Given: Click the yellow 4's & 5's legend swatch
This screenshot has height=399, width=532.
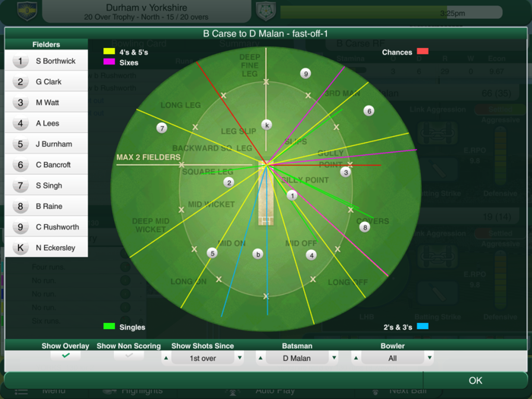Looking at the screenshot, I should point(109,51).
